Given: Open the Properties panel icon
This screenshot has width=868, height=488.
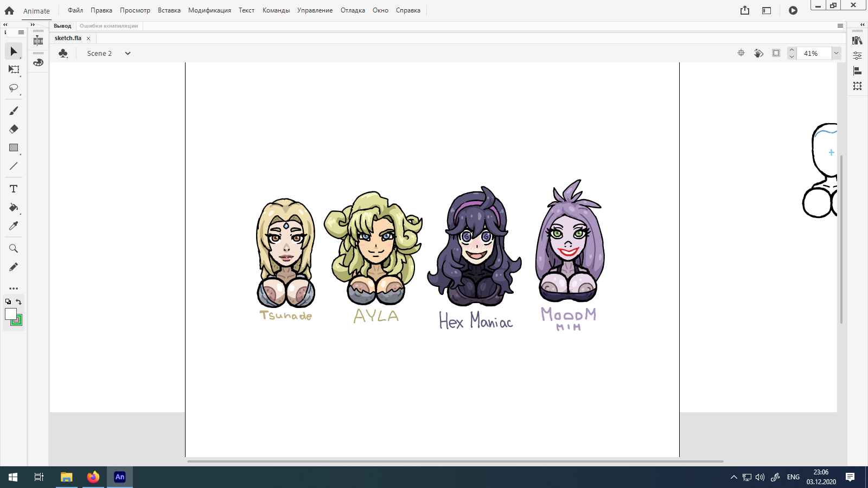Looking at the screenshot, I should coord(857,55).
